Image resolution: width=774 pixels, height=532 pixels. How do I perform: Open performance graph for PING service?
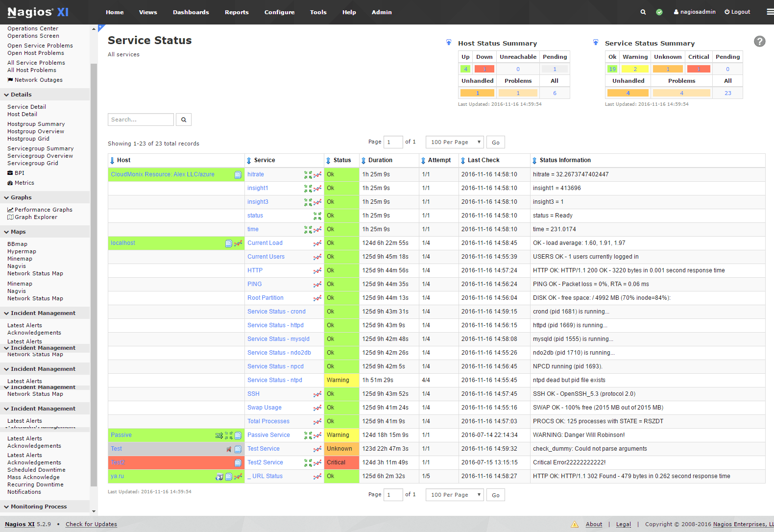[x=318, y=284]
